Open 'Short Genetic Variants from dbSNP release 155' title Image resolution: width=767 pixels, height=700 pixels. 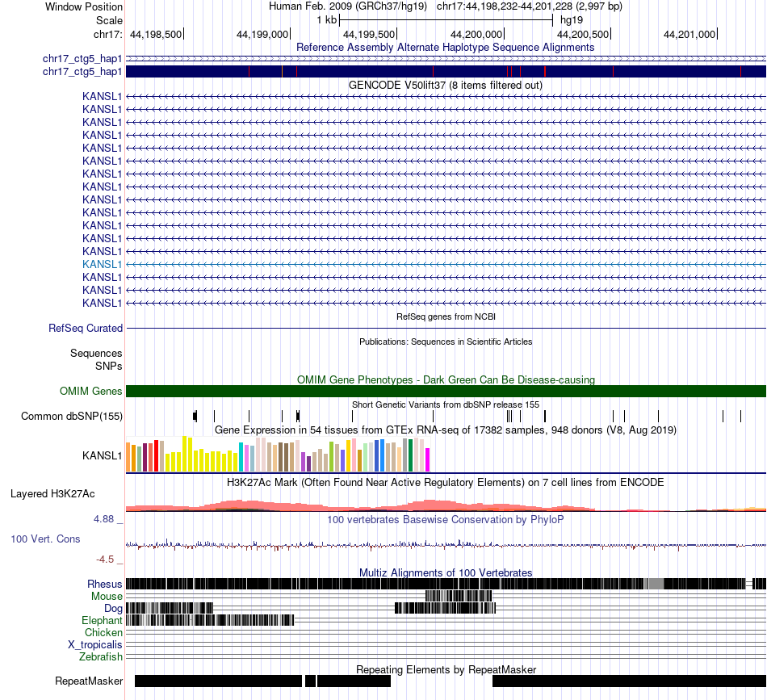point(446,405)
